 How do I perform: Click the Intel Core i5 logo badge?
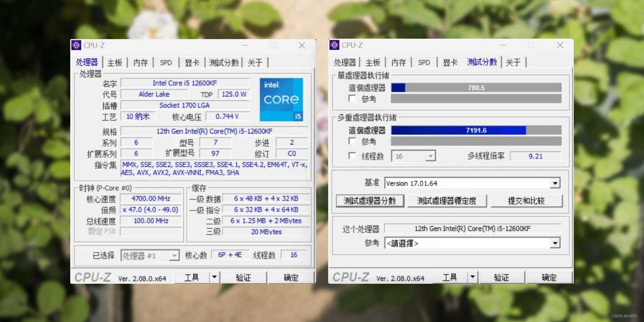click(x=281, y=100)
